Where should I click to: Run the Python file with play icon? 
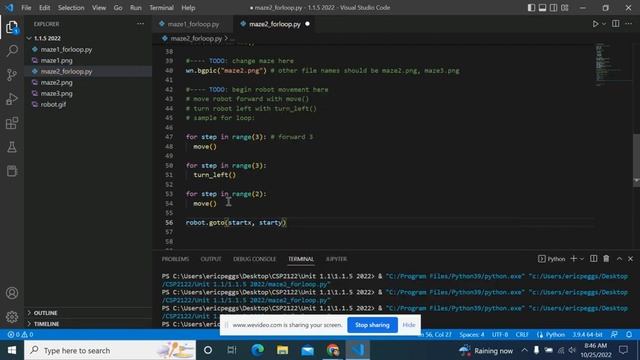click(x=595, y=24)
